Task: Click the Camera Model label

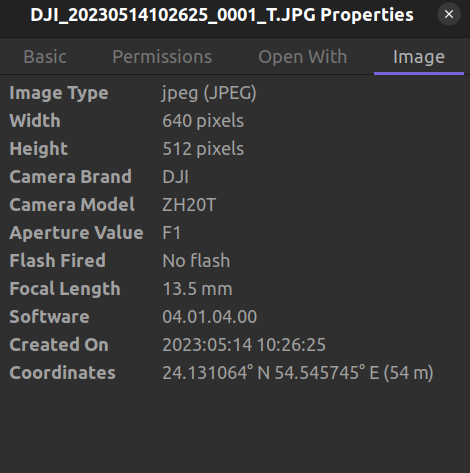Action: [x=72, y=205]
